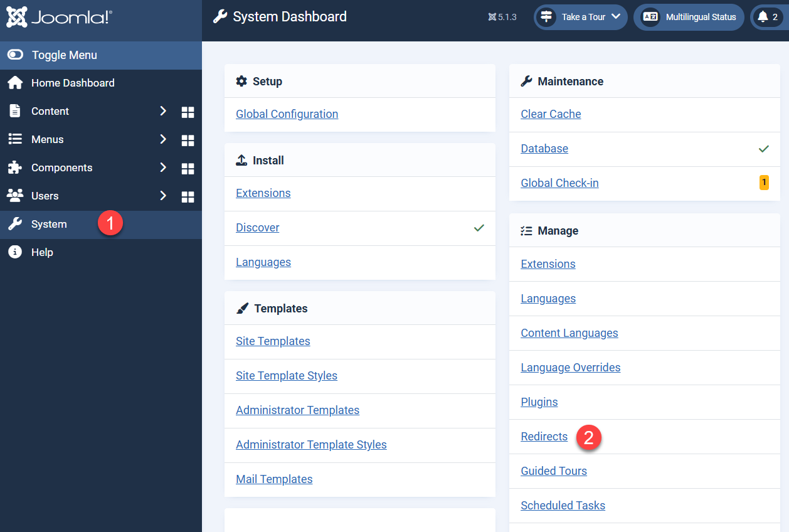Select System in the sidebar menu

tap(50, 224)
